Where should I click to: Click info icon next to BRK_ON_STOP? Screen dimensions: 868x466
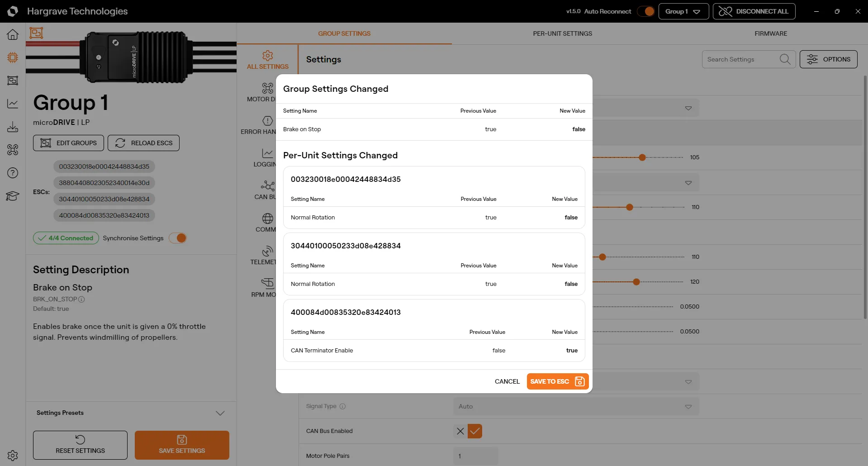81,299
